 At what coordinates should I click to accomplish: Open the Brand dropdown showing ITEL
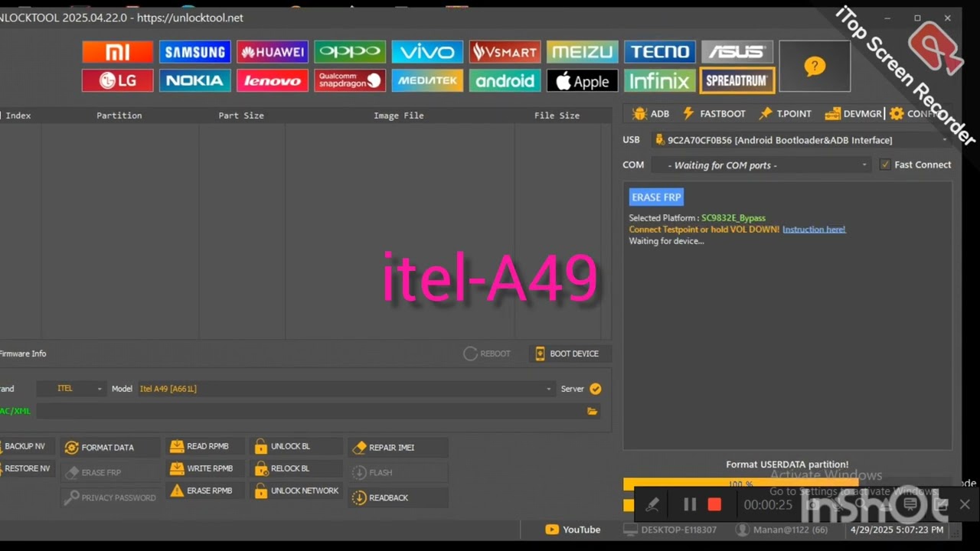(x=70, y=389)
